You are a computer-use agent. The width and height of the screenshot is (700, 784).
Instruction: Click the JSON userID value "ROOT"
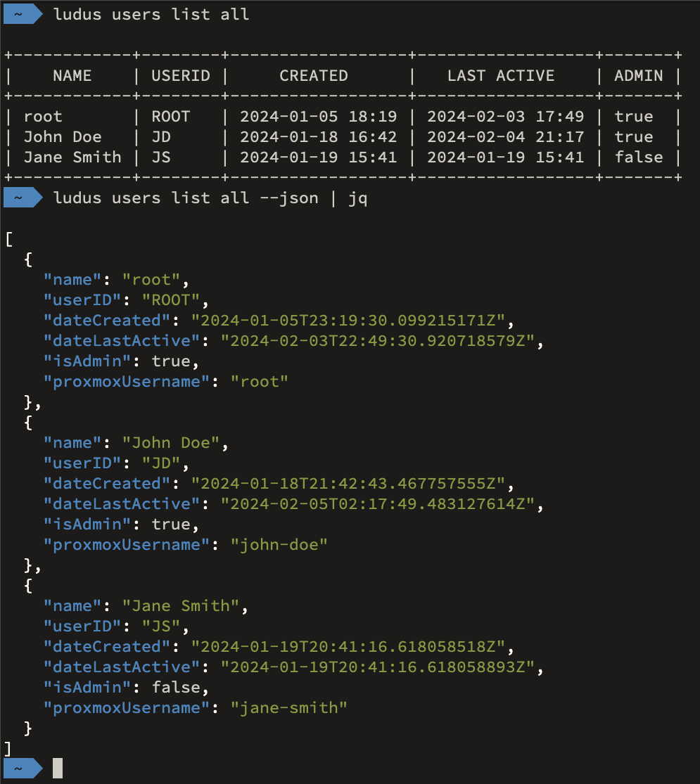tap(171, 300)
